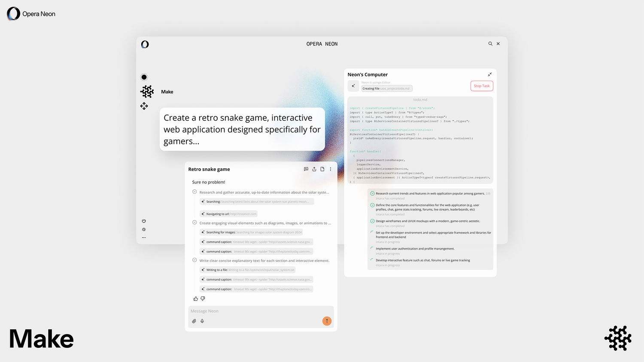Select the Make mode sidebar icon
This screenshot has width=644, height=362.
pyautogui.click(x=147, y=91)
